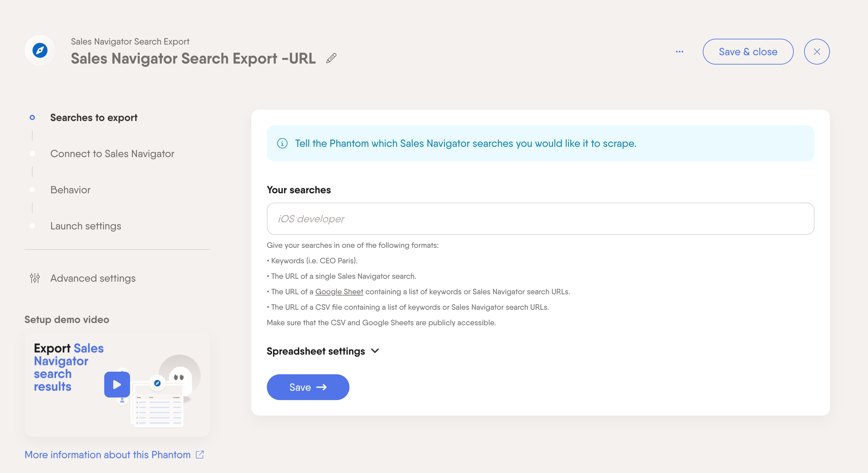Click the chevron next to Spreadsheet settings
Screen dimensions: 868x473
coord(375,351)
